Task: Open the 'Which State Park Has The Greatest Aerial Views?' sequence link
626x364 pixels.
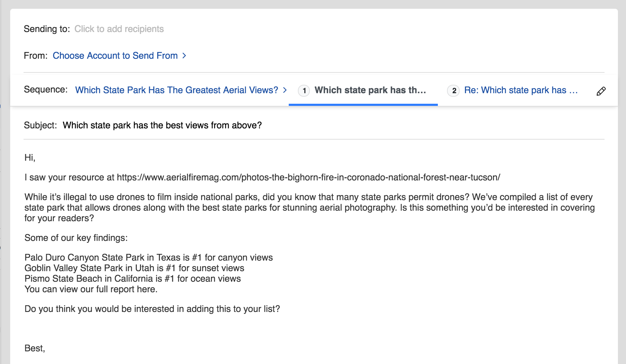Action: pyautogui.click(x=177, y=90)
